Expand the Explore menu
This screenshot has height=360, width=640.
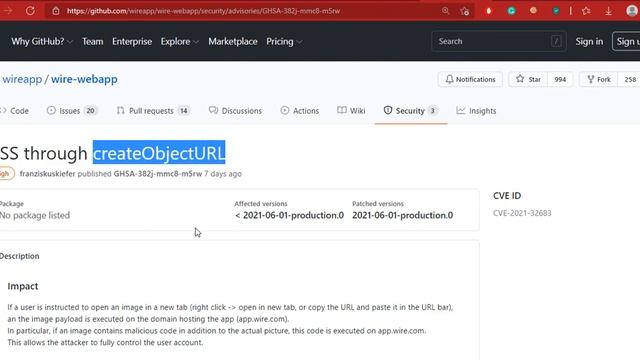point(180,42)
